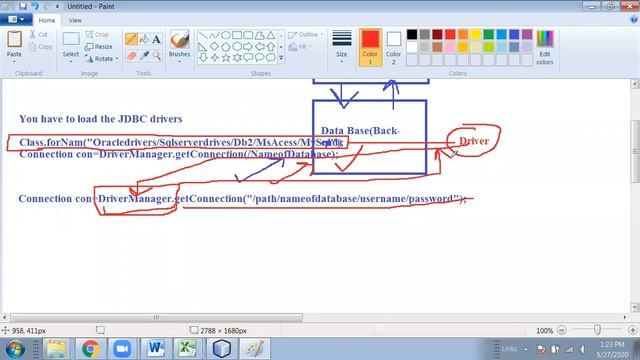Choose the Curve shape
Screen dimensions: 640x360
(x=214, y=36)
